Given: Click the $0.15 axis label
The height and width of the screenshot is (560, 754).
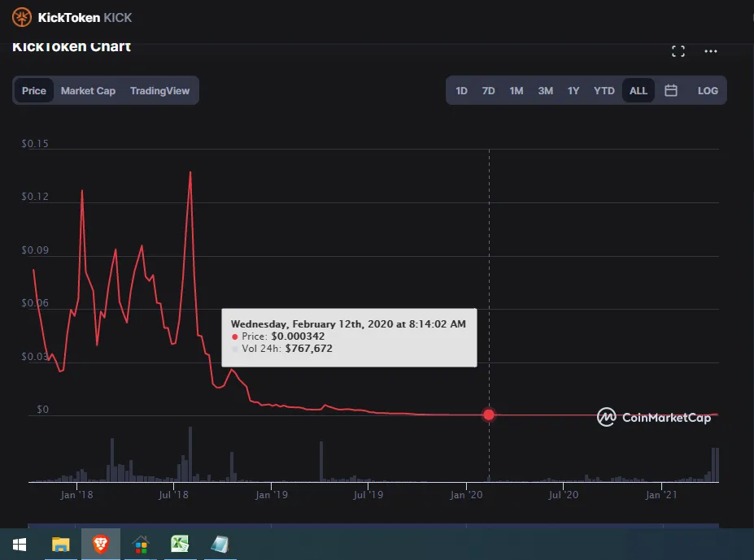Looking at the screenshot, I should 35,143.
